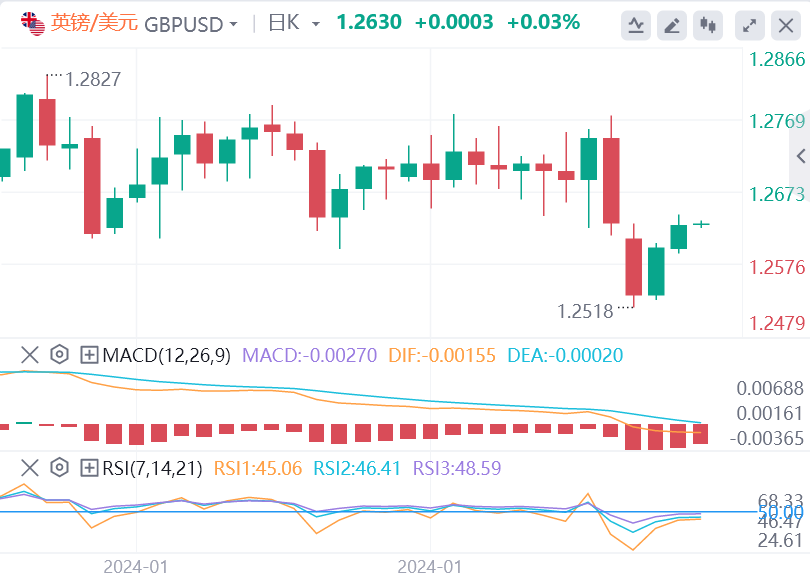Image resolution: width=810 pixels, height=584 pixels.
Task: Click the DIF:-0.00155 value
Action: [442, 355]
